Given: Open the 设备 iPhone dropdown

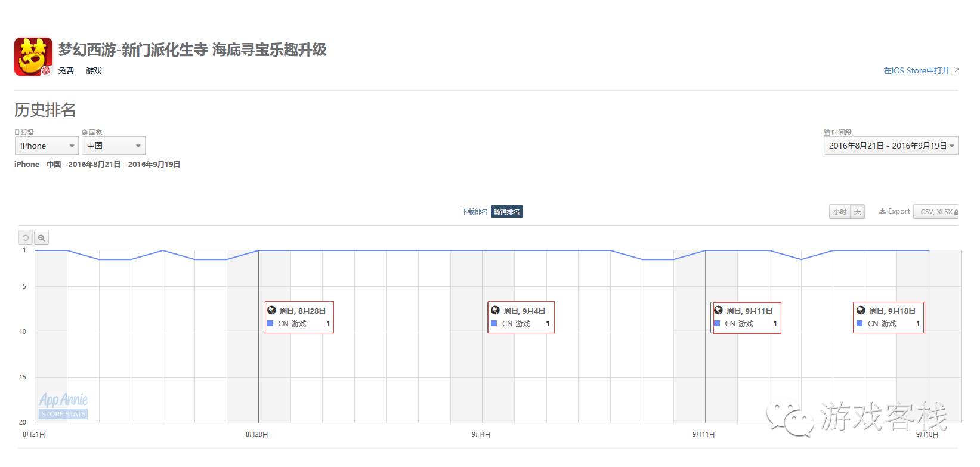Looking at the screenshot, I should click(47, 146).
